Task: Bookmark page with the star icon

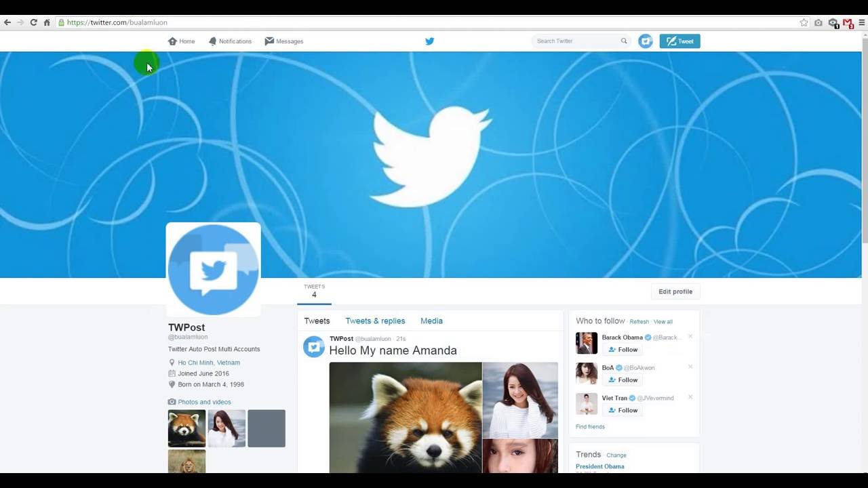Action: click(x=804, y=22)
